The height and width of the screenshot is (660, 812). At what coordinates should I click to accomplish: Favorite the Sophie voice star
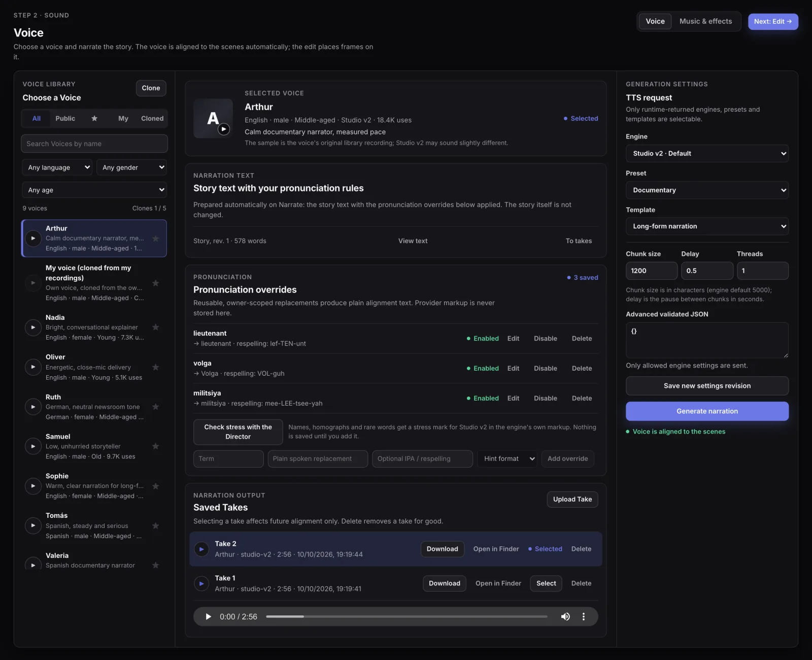pos(156,486)
